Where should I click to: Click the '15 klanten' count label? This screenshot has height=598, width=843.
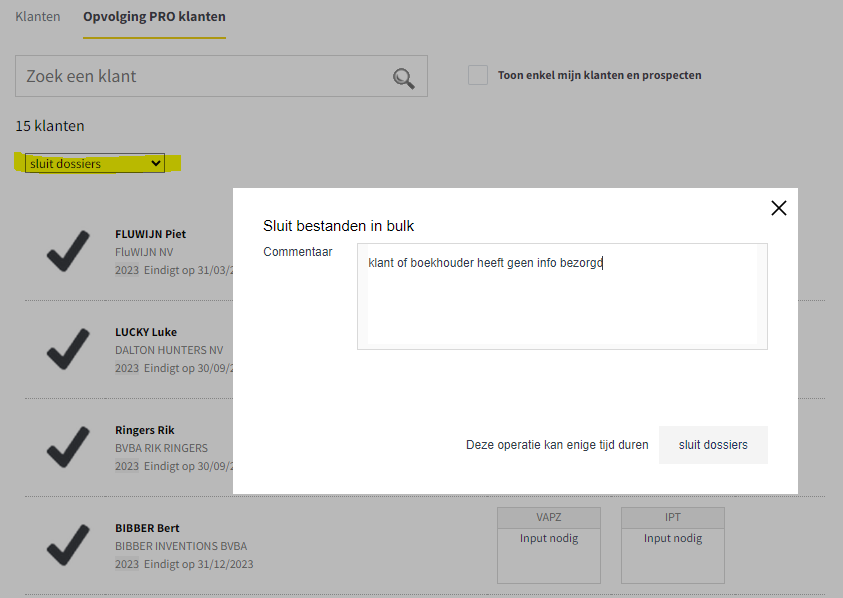pos(50,126)
